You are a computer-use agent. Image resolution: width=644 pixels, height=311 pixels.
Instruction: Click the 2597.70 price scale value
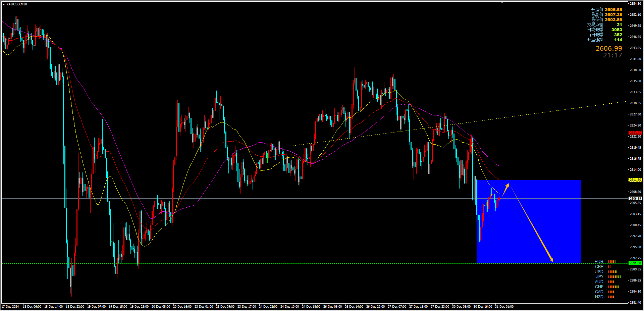[635, 236]
